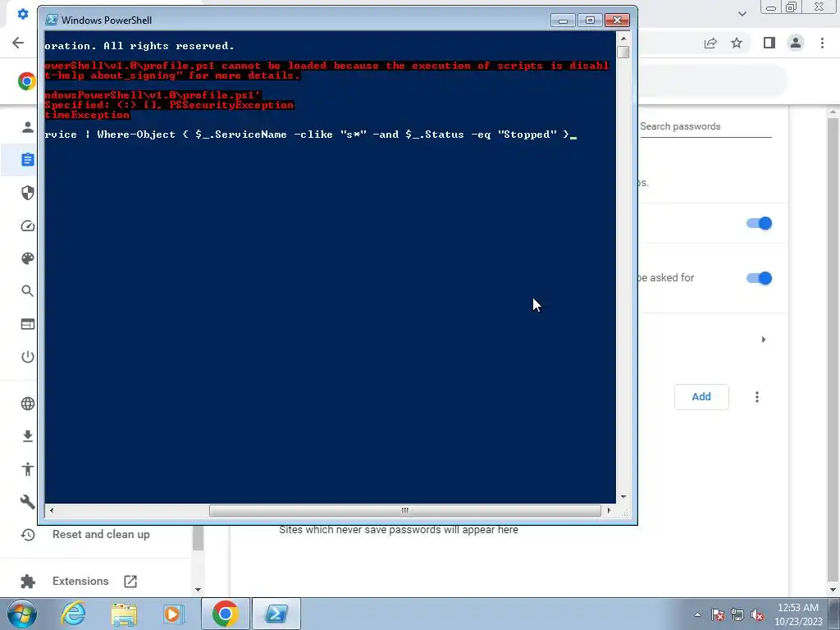Open Performance gauge icon in sidebar
This screenshot has width=840, height=630.
(x=28, y=226)
